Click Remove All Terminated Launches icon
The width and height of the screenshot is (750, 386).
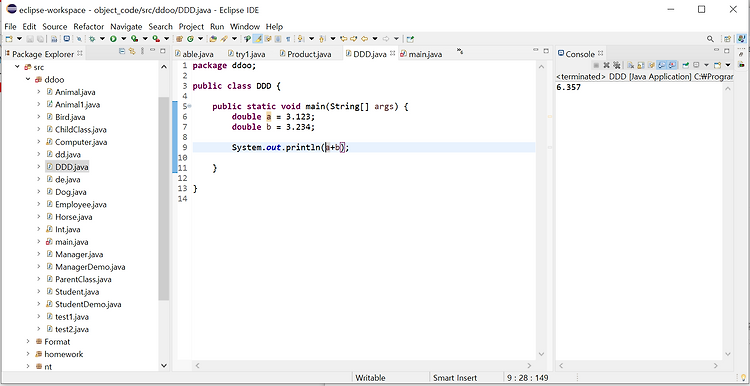click(x=617, y=65)
